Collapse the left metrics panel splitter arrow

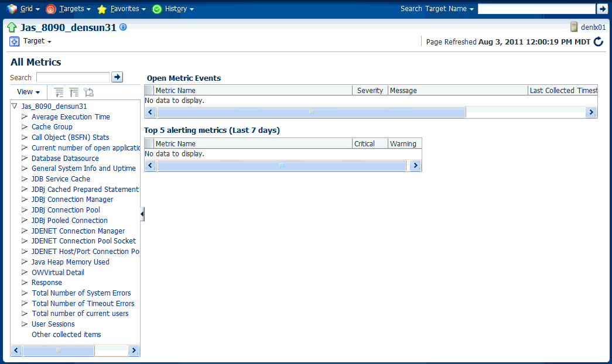142,214
